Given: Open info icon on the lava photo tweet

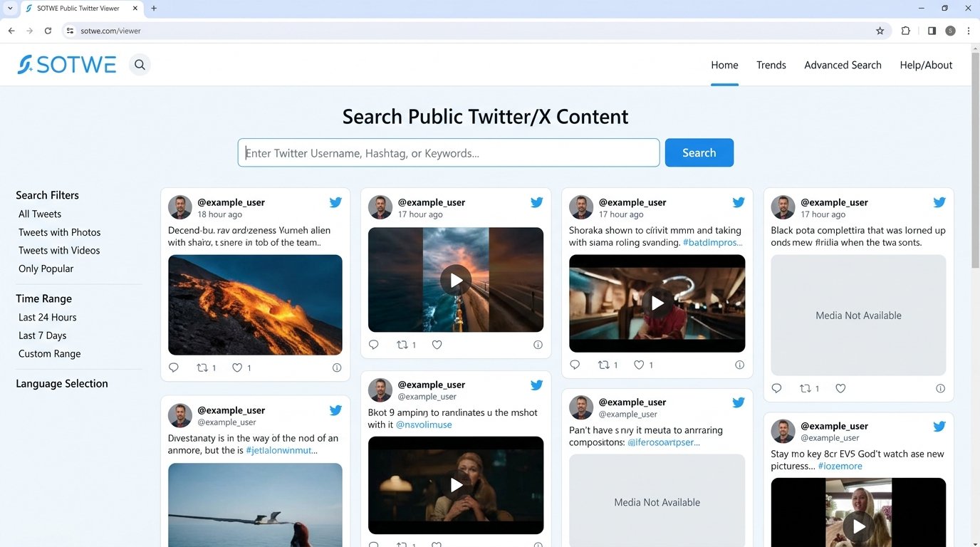Looking at the screenshot, I should 337,368.
